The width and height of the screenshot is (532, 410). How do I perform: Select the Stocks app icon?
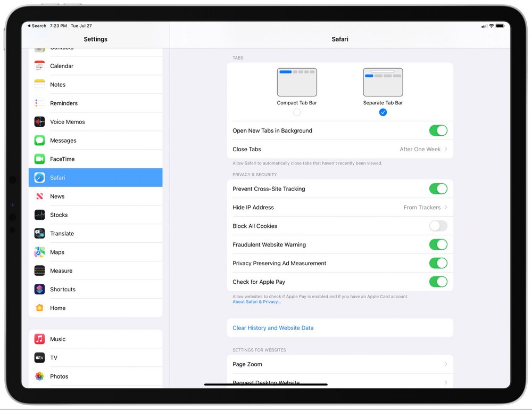coord(40,215)
